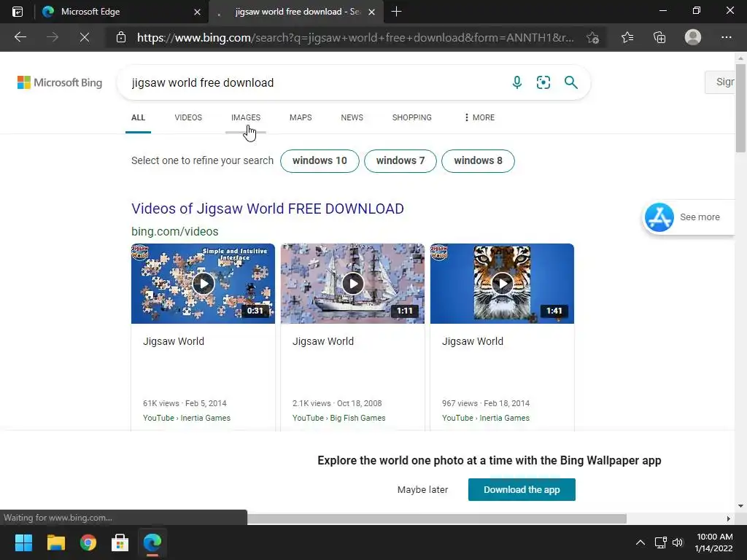Expand the MORE search options
This screenshot has width=747, height=560.
click(479, 117)
